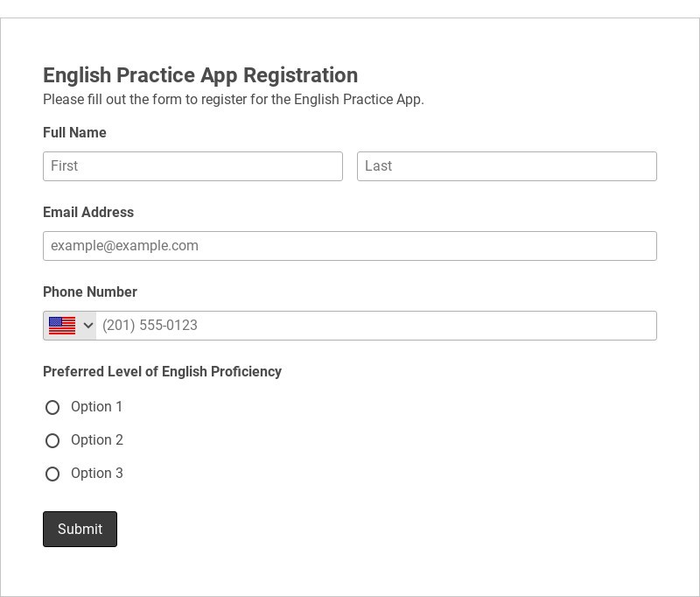Screen dimensions: 700x597
Task: Select the Option 1 radio button
Action: [52, 407]
